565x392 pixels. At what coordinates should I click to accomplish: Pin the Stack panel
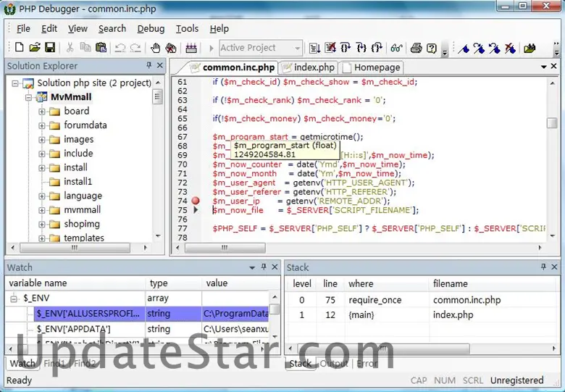(x=543, y=267)
